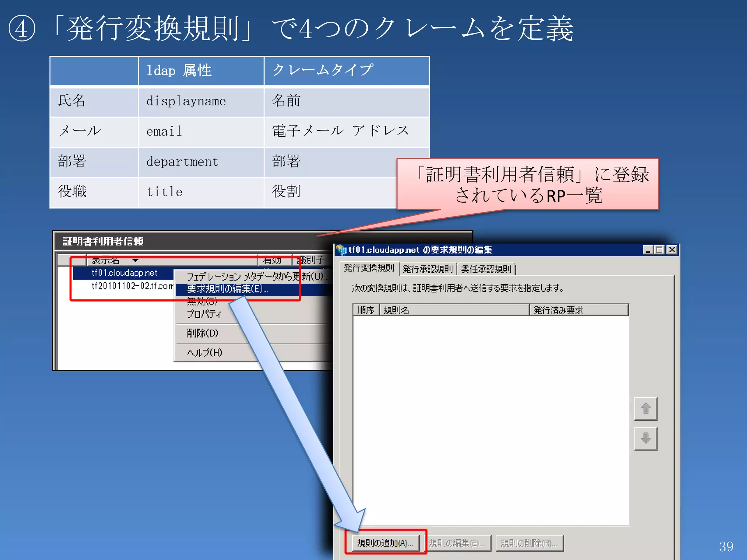Click the email cell in the table
Viewport: 747px width, 560px height.
pyautogui.click(x=201, y=132)
